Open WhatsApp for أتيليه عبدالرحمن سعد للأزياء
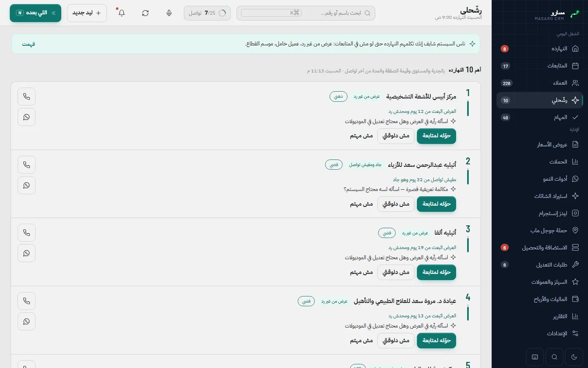The height and width of the screenshot is (368, 588). point(27,185)
